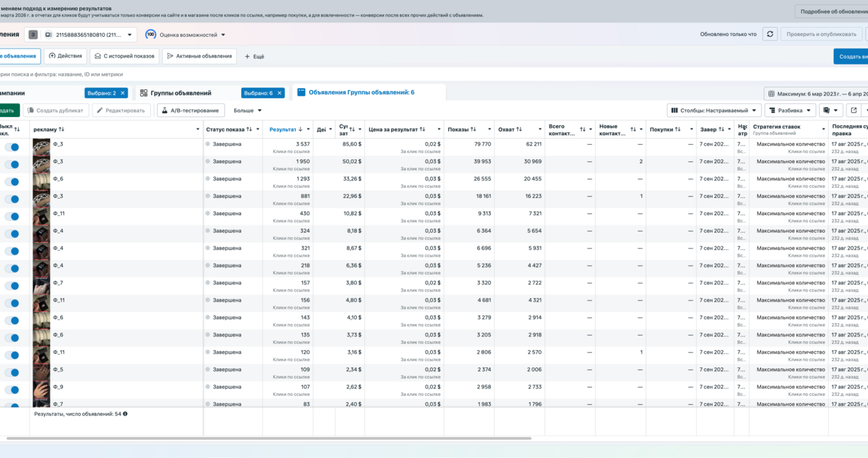Click the "A/B-тестирование" button

(x=190, y=110)
